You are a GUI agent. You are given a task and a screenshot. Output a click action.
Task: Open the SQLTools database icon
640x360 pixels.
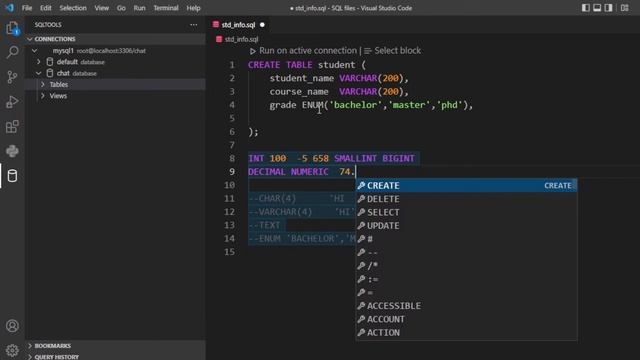click(12, 176)
